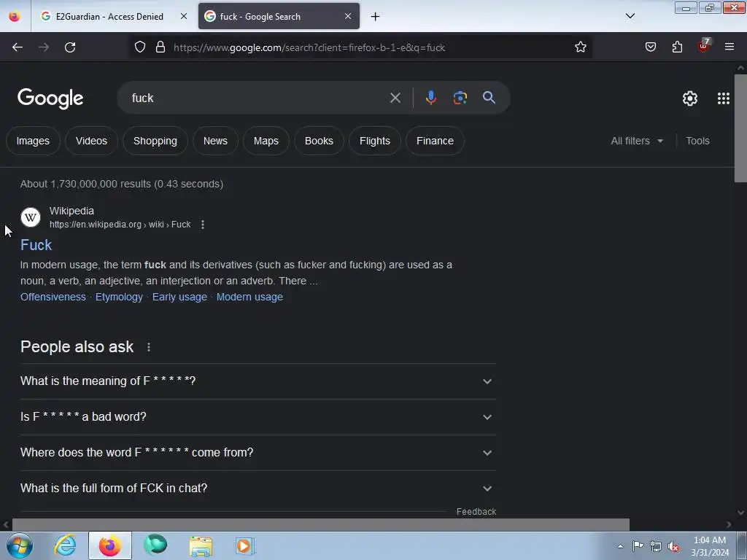Screen dimensions: 747x560
Task: Open search Tools
Action: tap(697, 141)
